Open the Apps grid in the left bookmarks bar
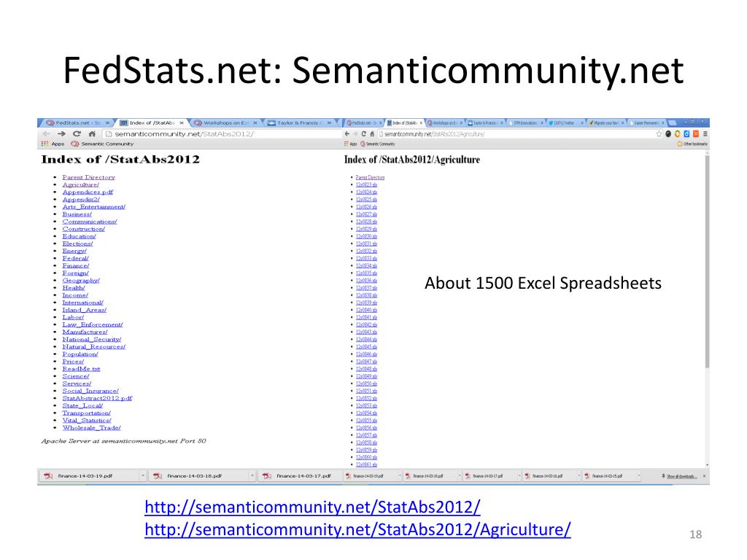Screen dimensions: 747x560 tap(53, 144)
